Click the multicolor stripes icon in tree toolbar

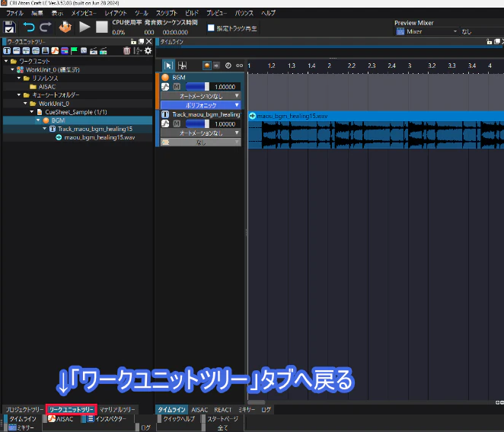pos(65,50)
